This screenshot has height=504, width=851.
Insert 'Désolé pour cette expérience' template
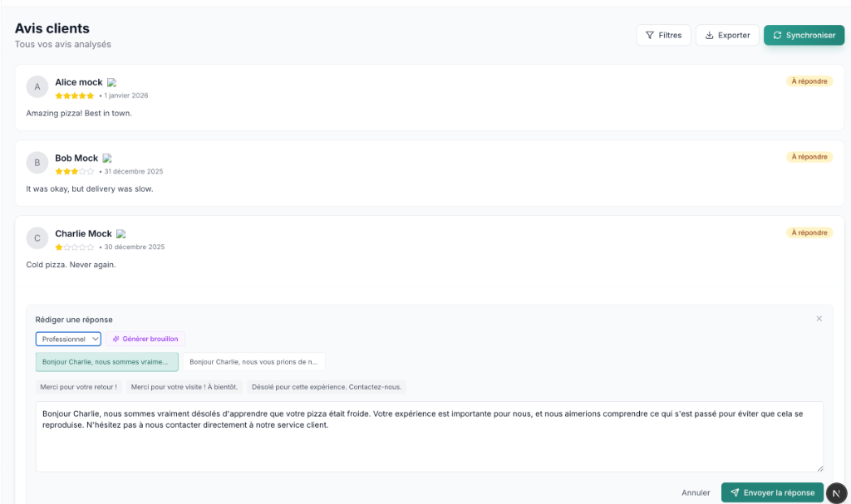click(x=327, y=387)
